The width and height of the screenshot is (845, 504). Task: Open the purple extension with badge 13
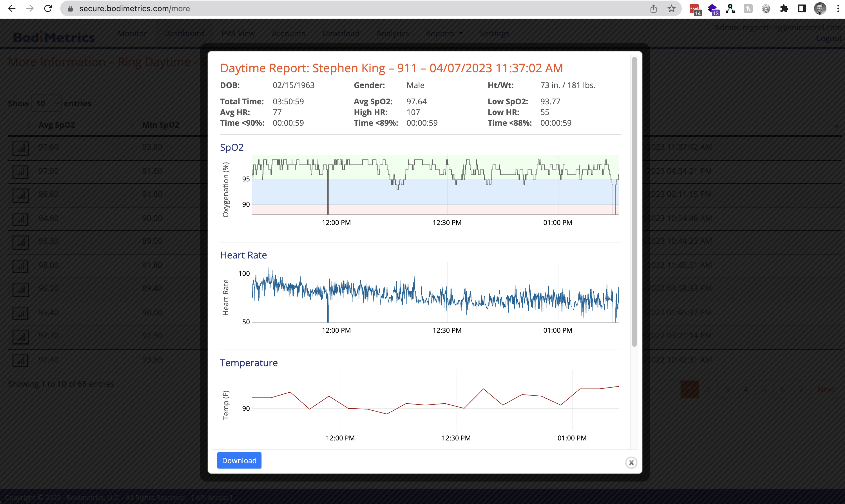point(713,9)
